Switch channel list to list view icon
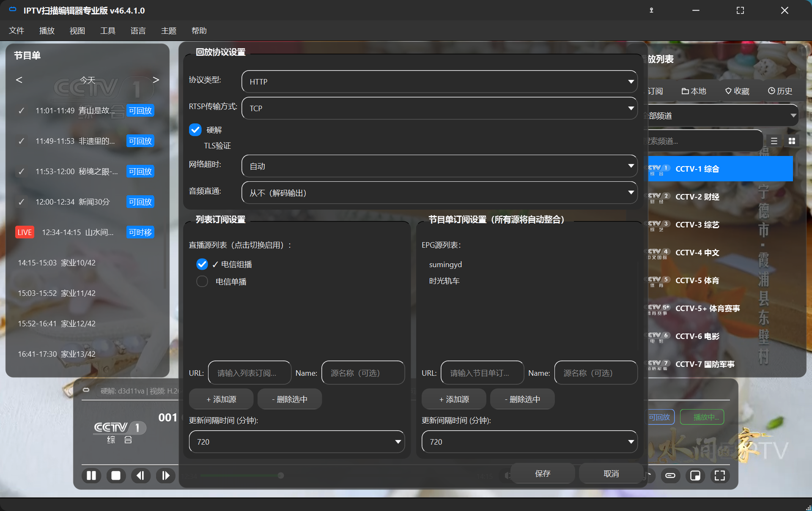The image size is (812, 511). tap(774, 141)
